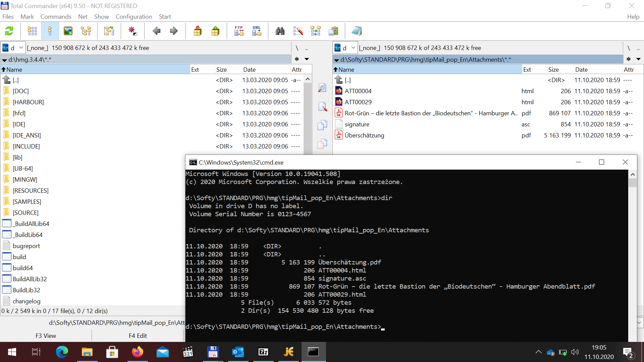Image resolution: width=644 pixels, height=362 pixels.
Task: Open multi-rename tool icon
Action: click(298, 31)
